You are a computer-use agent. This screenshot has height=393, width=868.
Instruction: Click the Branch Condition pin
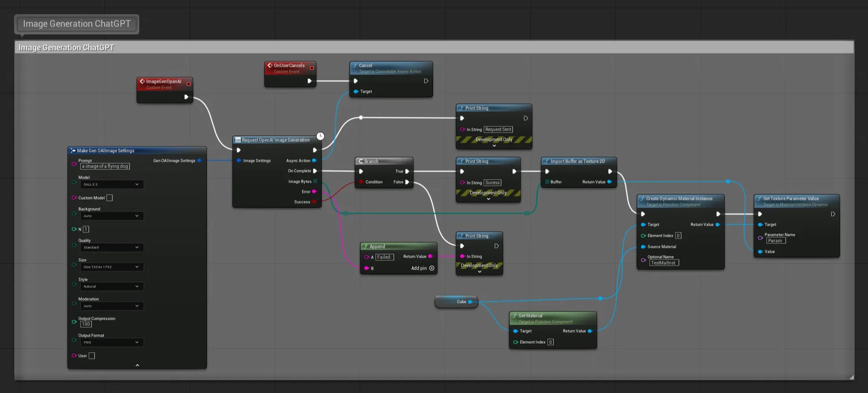pos(361,182)
